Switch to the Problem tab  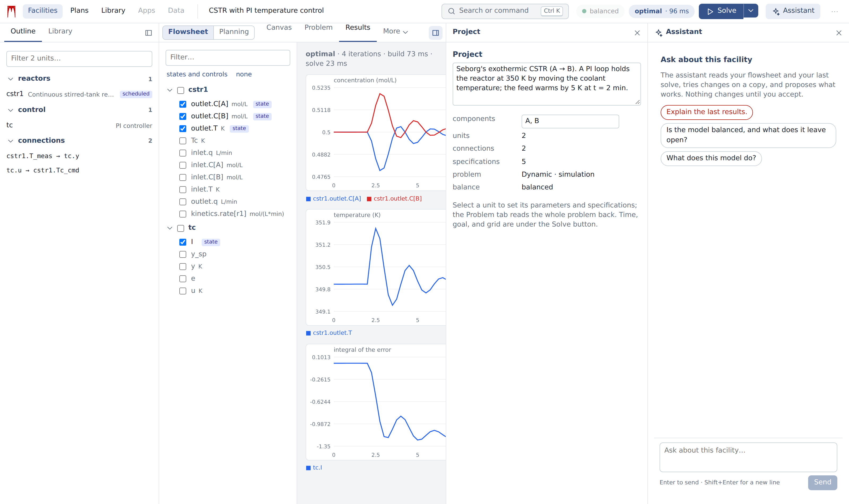click(x=318, y=28)
